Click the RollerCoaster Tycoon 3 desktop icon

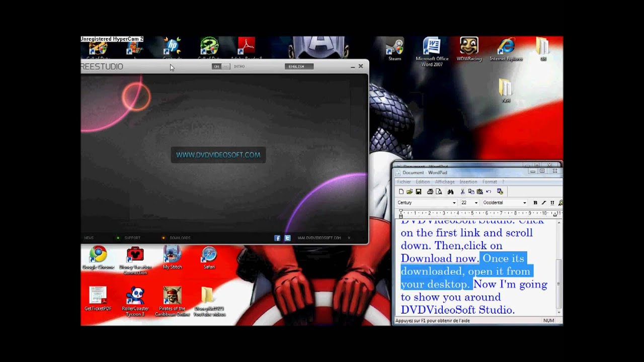135,302
